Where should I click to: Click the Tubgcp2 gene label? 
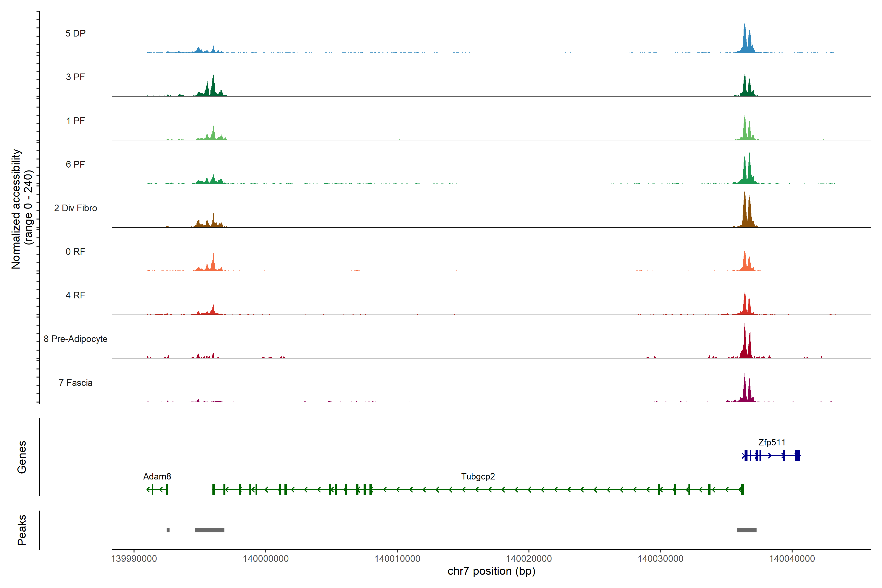[x=478, y=477]
